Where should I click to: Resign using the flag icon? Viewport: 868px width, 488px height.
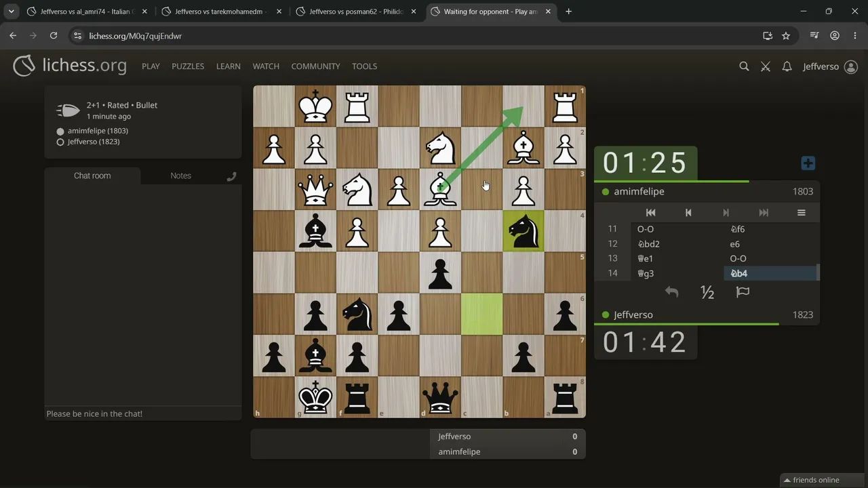pos(743,292)
